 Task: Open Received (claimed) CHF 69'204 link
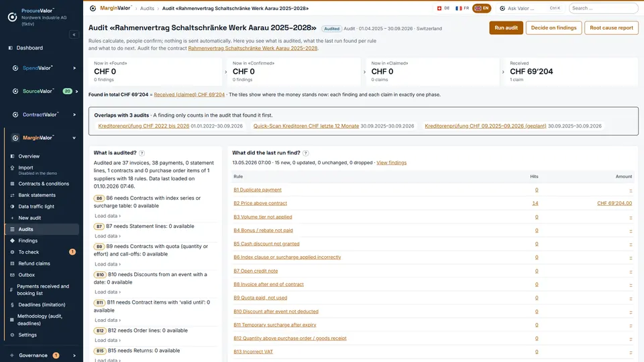pos(189,95)
